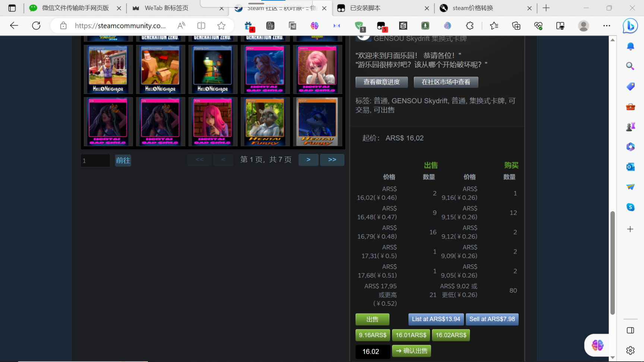Screen dimensions: 644x362
Task: Go back to the previous page
Action: tap(14, 26)
